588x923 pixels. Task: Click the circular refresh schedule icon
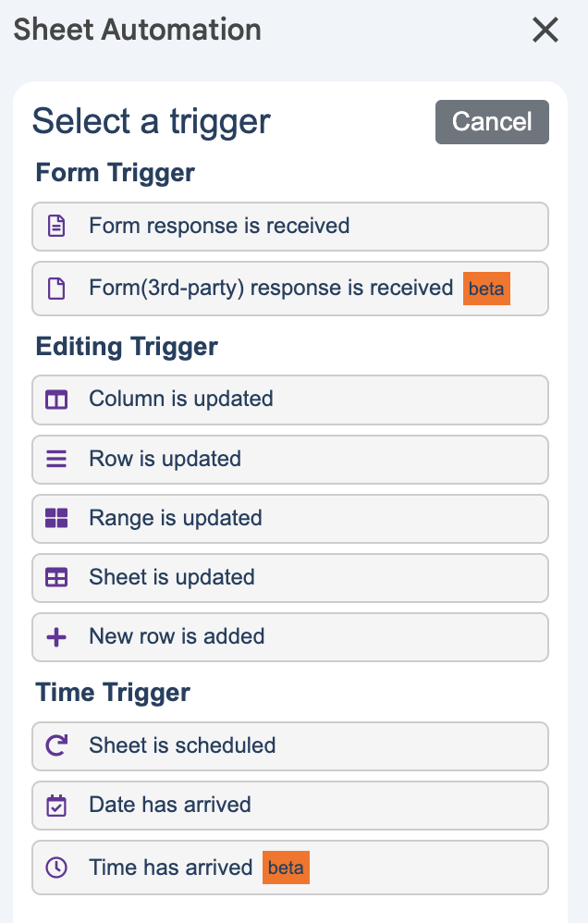[56, 745]
